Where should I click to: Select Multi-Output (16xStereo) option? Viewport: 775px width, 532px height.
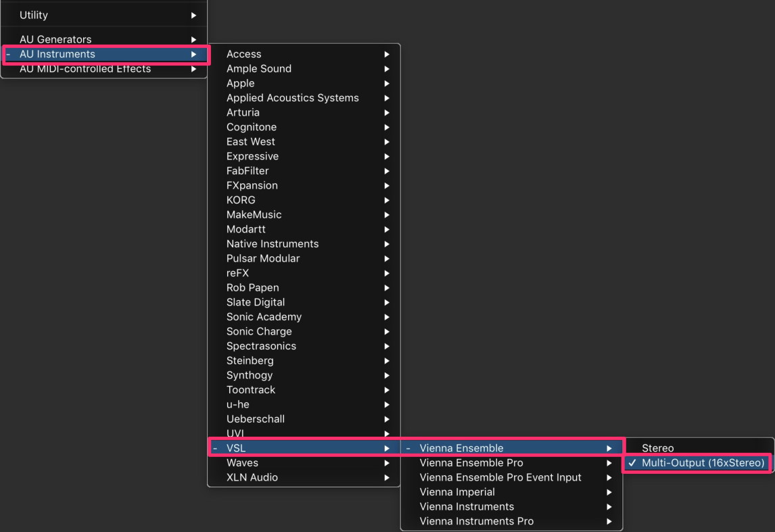point(699,463)
